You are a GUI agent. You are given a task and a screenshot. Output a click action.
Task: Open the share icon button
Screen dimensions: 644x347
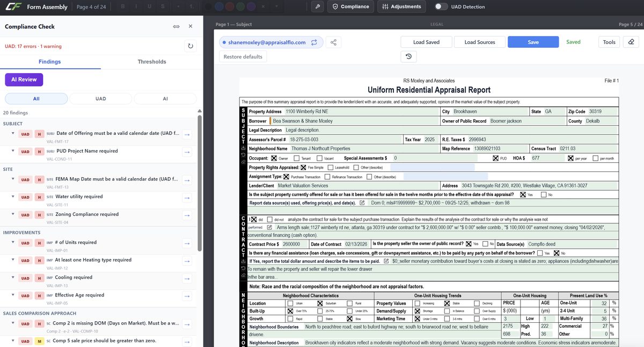point(333,42)
